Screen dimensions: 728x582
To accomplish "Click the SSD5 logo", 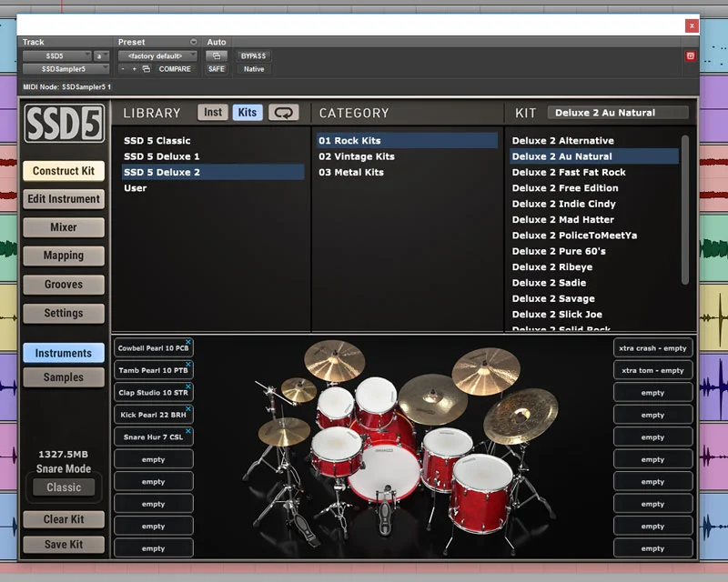I will (x=64, y=124).
